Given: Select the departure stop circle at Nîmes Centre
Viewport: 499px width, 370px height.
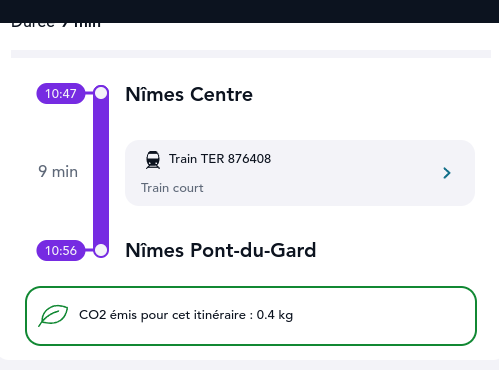Looking at the screenshot, I should (x=101, y=93).
